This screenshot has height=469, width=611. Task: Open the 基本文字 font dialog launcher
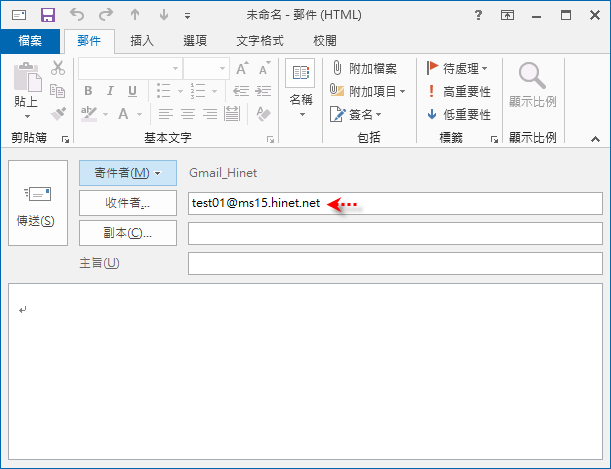point(270,139)
